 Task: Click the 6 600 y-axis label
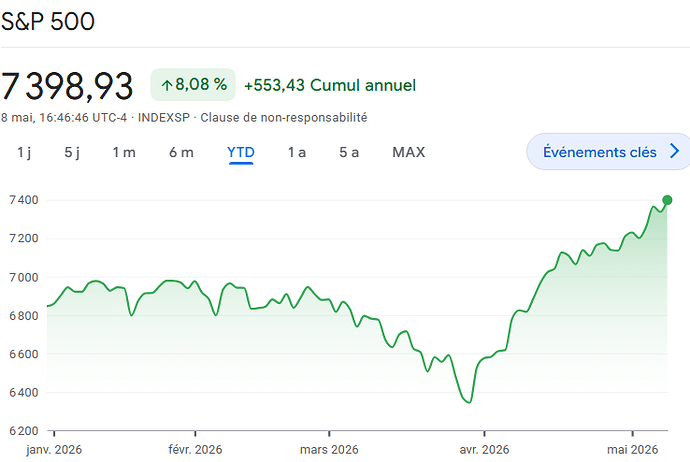24,354
